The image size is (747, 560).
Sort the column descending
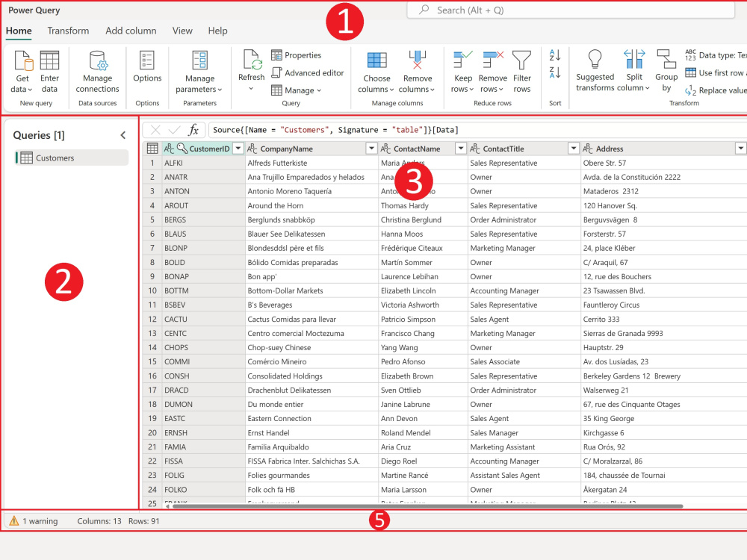pyautogui.click(x=554, y=72)
